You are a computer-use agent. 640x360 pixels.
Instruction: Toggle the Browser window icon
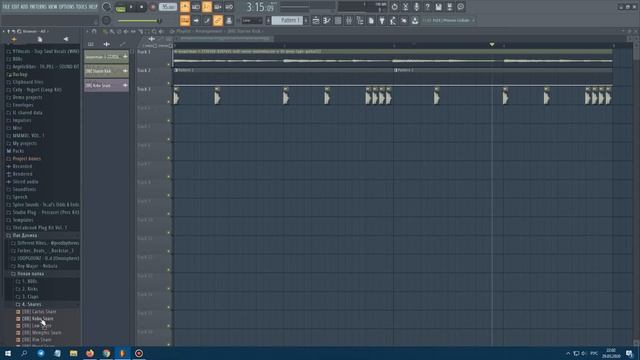tap(360, 20)
